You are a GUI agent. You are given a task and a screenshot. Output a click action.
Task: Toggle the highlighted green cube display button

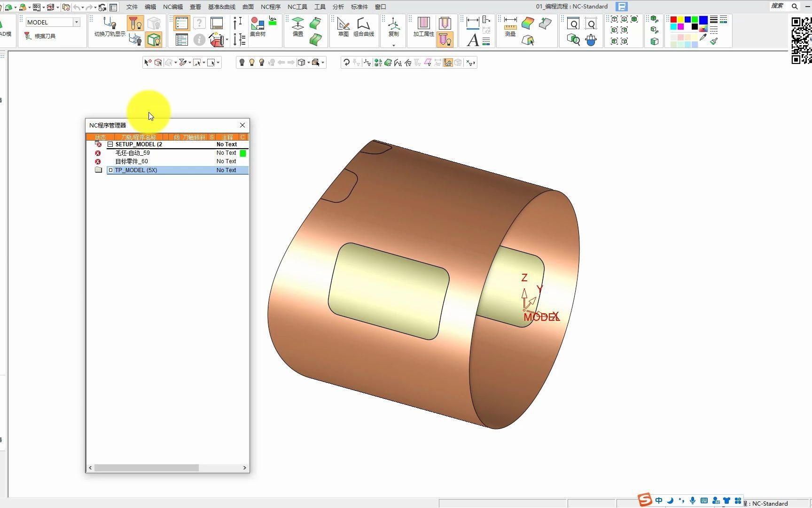[x=154, y=40]
